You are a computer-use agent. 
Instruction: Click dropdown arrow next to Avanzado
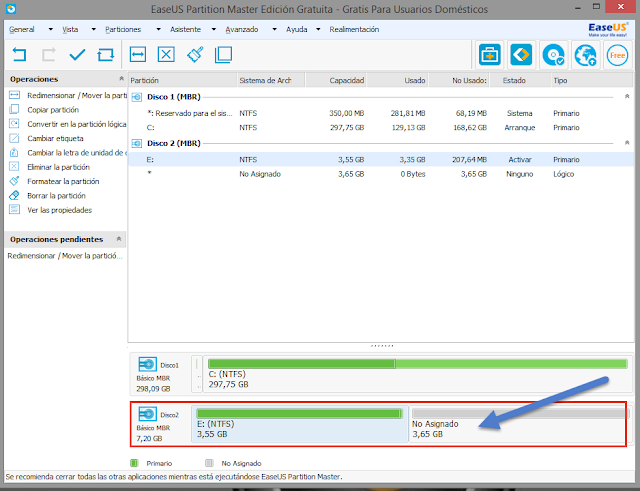point(274,29)
